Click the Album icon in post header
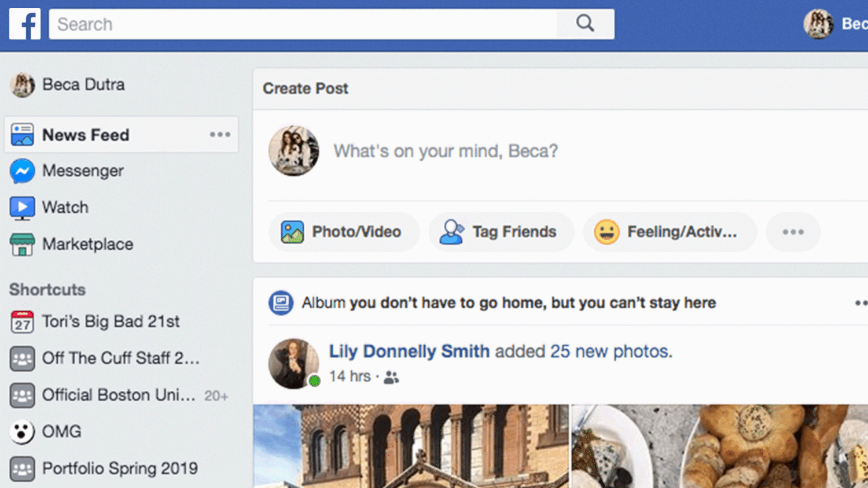868x488 pixels. pyautogui.click(x=281, y=303)
